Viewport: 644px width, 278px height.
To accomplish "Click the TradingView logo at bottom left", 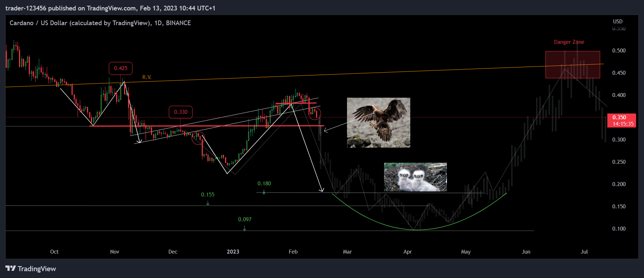I will click(31, 269).
